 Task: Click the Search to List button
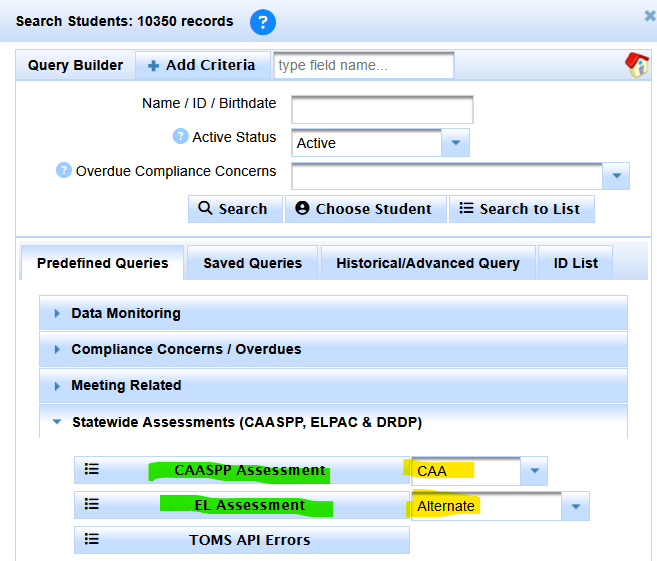pos(521,209)
